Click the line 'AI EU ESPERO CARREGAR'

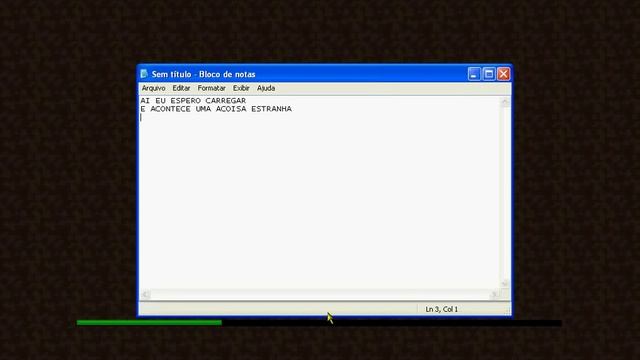pos(193,100)
